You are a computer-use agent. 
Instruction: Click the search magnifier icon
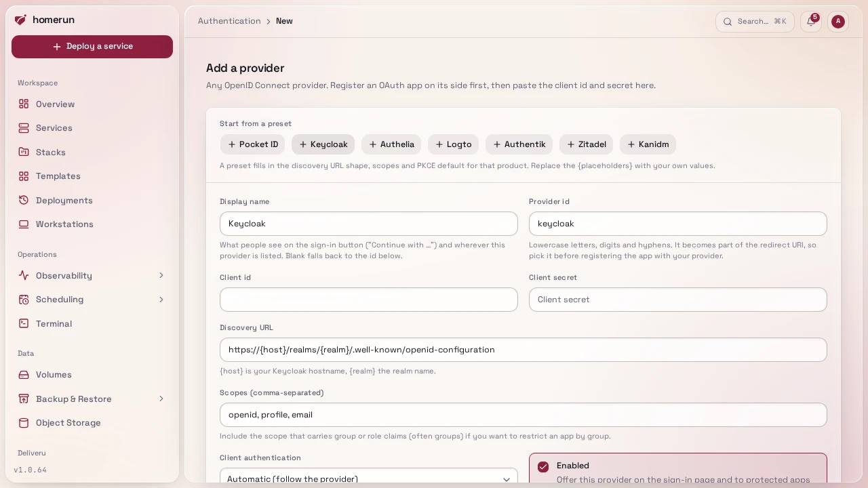[728, 21]
